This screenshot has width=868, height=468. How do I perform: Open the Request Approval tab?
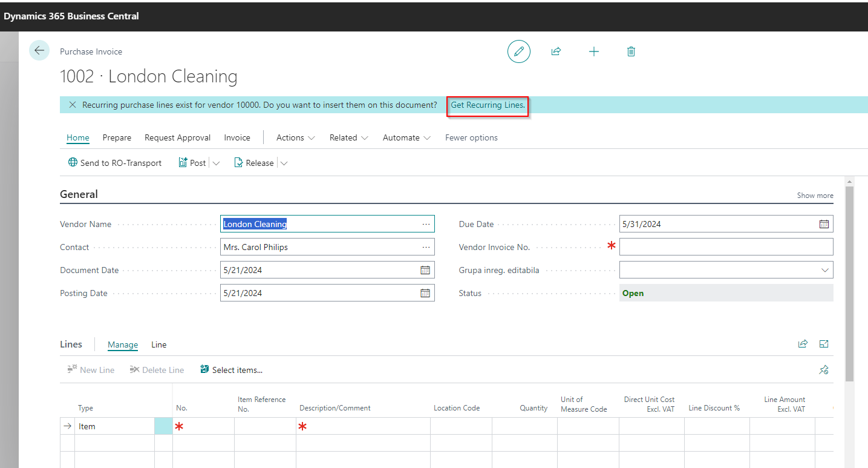click(177, 137)
